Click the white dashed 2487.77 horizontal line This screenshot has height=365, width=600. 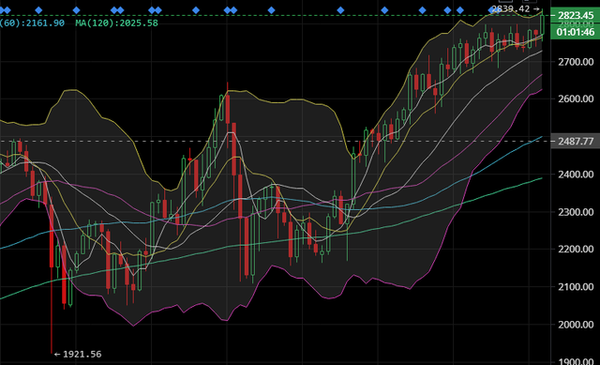(x=275, y=141)
